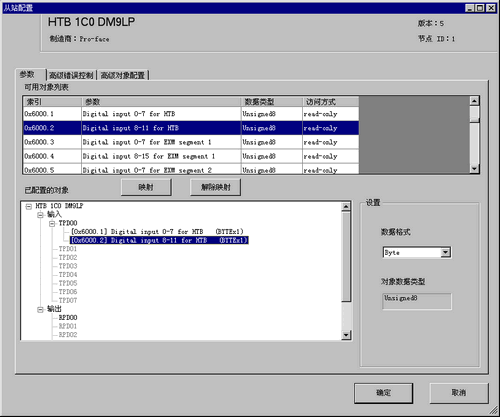Viewport: 500px width, 417px height.
Task: Click configured objects tree scroll up arrow
Action: click(346, 207)
